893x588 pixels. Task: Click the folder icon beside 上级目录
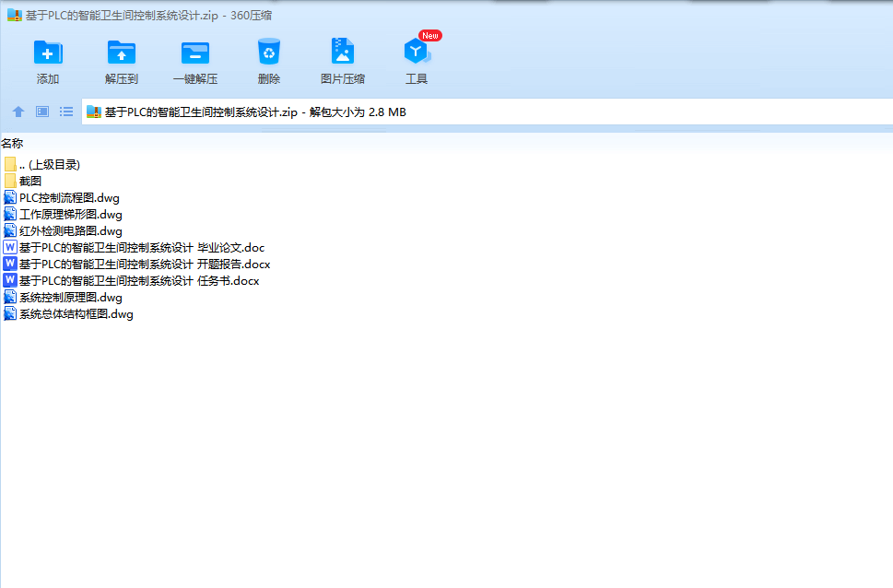tap(10, 165)
